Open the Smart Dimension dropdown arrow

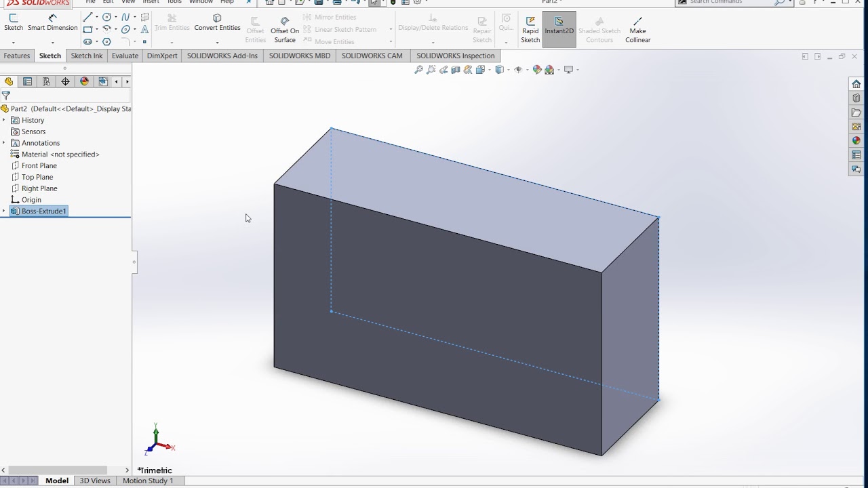coord(52,42)
